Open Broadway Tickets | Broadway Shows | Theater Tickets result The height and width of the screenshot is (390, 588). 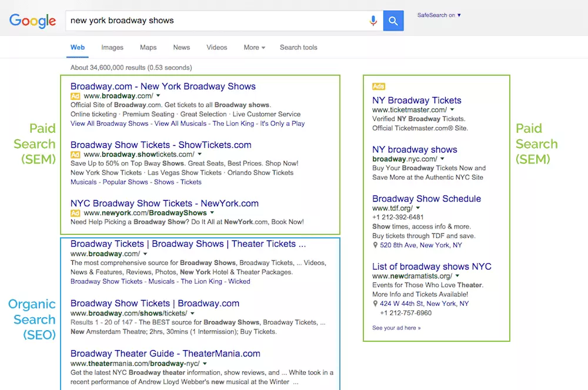point(188,244)
